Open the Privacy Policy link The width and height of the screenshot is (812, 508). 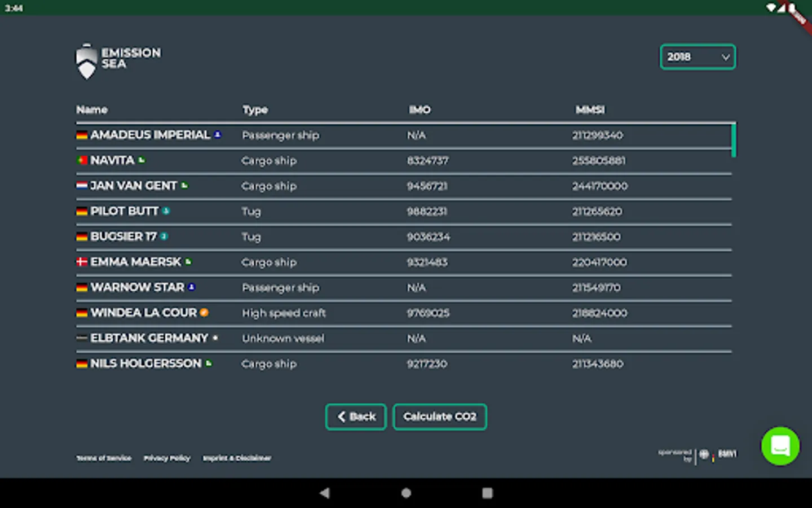(167, 458)
